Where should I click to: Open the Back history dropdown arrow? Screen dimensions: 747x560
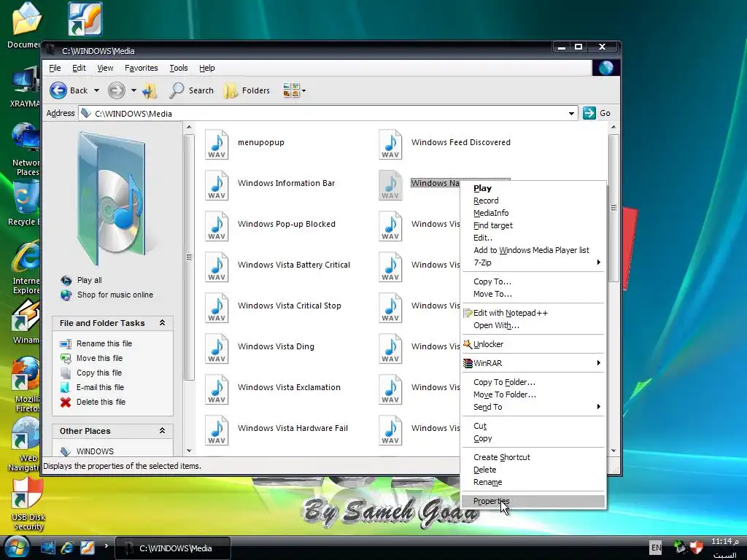coord(96,90)
